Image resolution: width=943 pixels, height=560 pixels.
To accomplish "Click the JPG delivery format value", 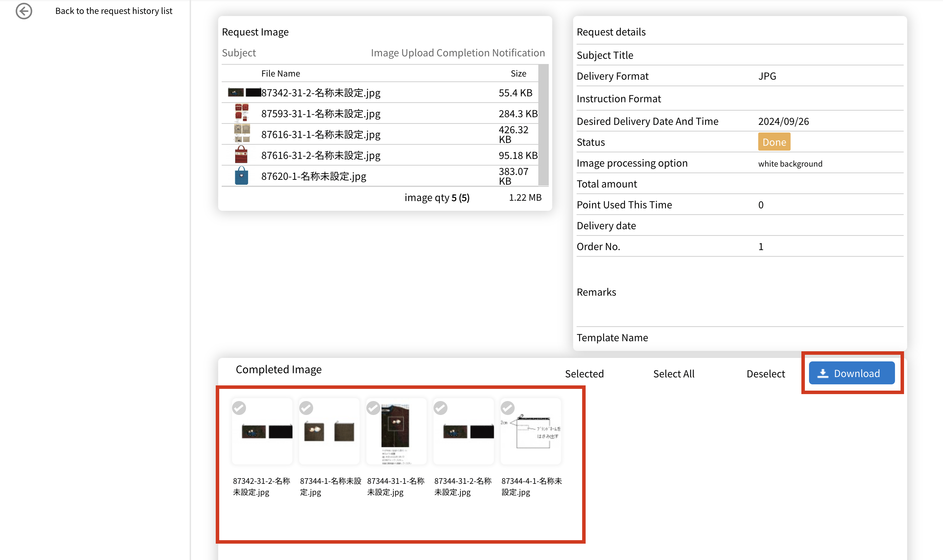I will point(767,76).
